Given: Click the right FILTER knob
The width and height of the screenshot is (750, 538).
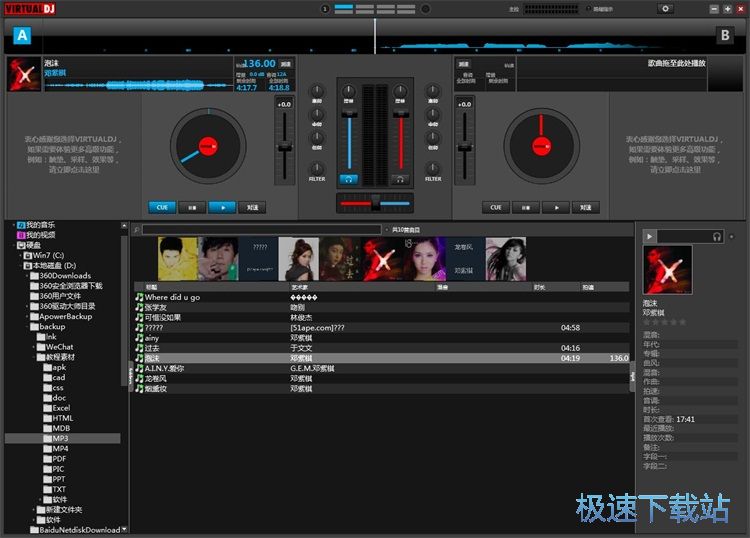Looking at the screenshot, I should [432, 168].
